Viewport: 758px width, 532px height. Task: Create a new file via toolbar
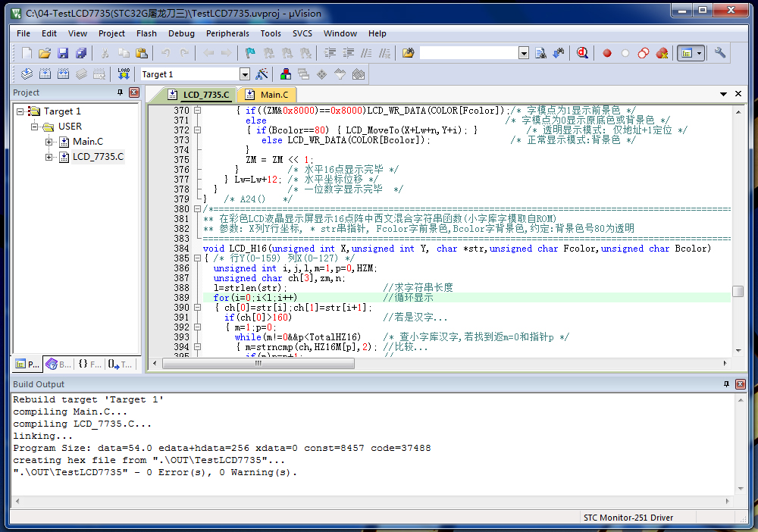[27, 53]
